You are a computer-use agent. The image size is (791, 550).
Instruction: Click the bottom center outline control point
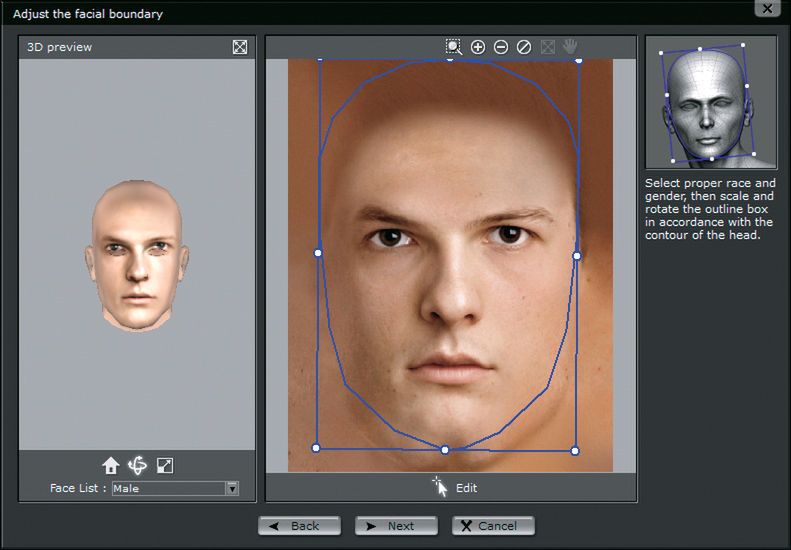pos(445,450)
